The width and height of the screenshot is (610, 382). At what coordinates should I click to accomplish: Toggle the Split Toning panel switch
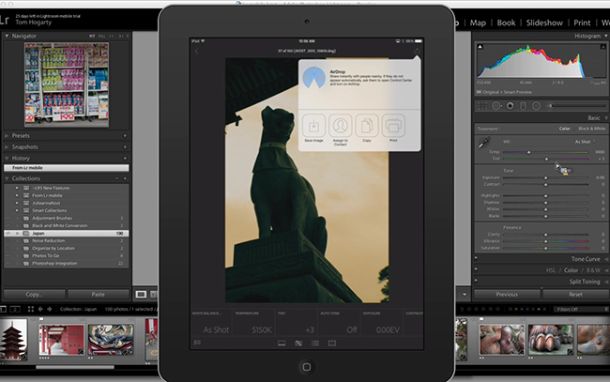[476, 280]
